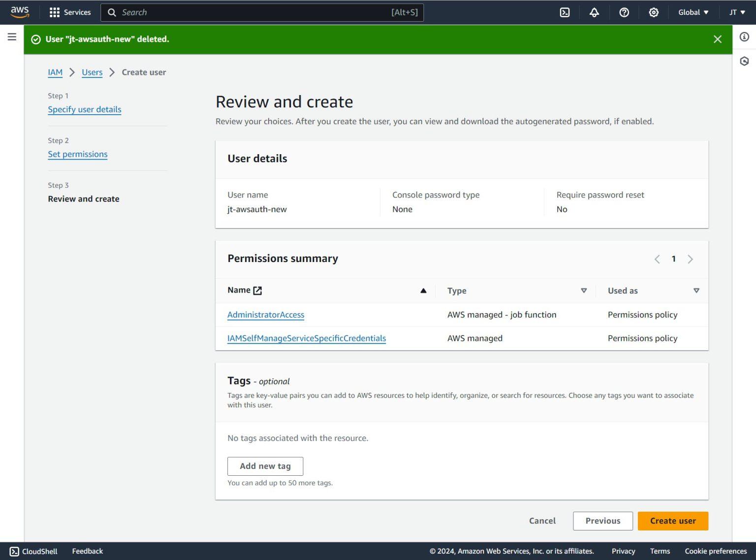Expand the JT account dropdown
The width and height of the screenshot is (756, 560).
pos(737,12)
